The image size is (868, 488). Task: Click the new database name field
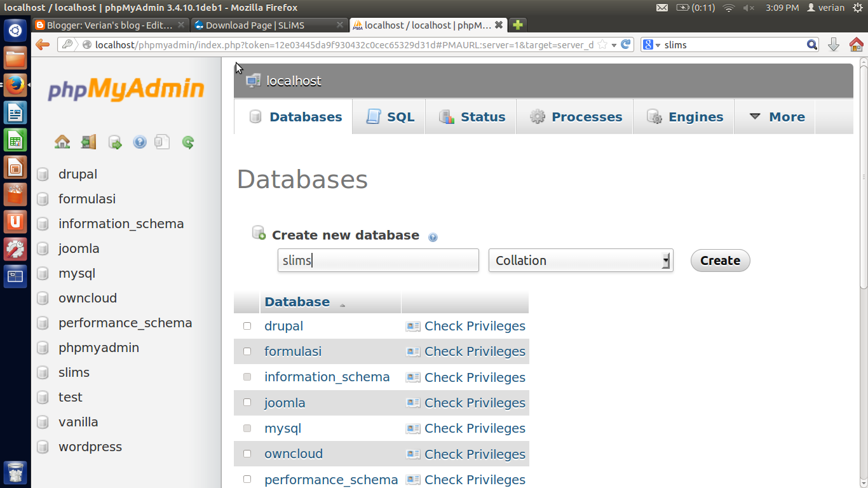click(378, 261)
